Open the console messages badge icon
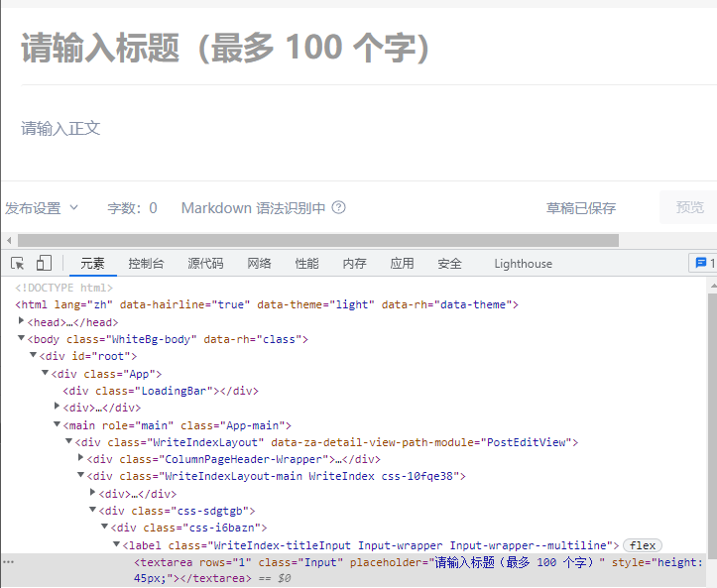The width and height of the screenshot is (717, 588). point(702,263)
